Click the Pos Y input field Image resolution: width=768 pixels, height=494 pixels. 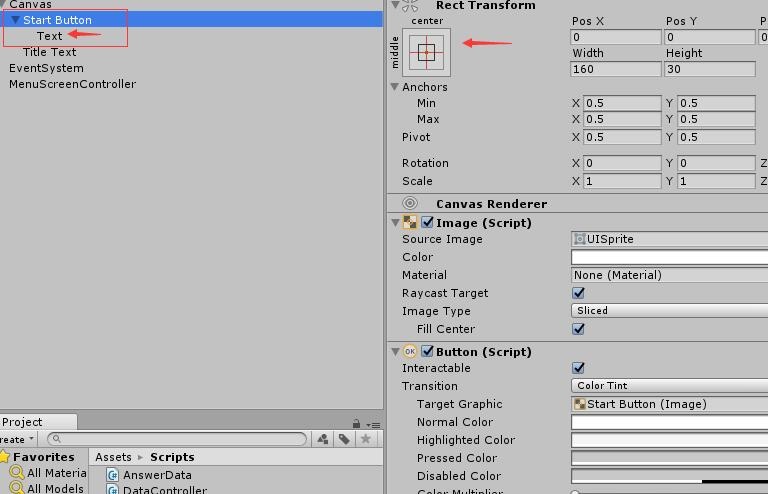710,37
